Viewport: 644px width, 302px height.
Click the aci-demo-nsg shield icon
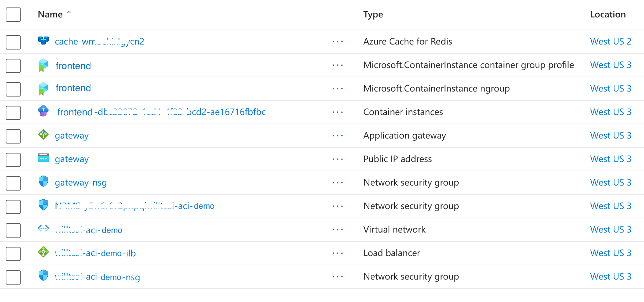43,275
